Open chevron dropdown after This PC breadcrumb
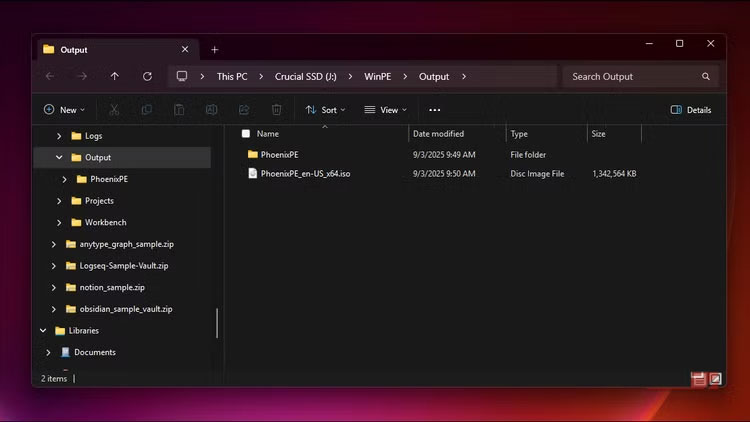Screen dimensions: 750x422 pos(261,77)
